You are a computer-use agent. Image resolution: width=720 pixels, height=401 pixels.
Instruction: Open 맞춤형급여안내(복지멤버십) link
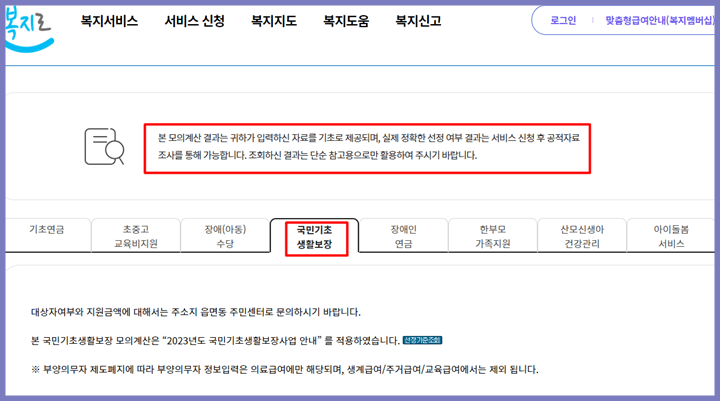point(660,20)
